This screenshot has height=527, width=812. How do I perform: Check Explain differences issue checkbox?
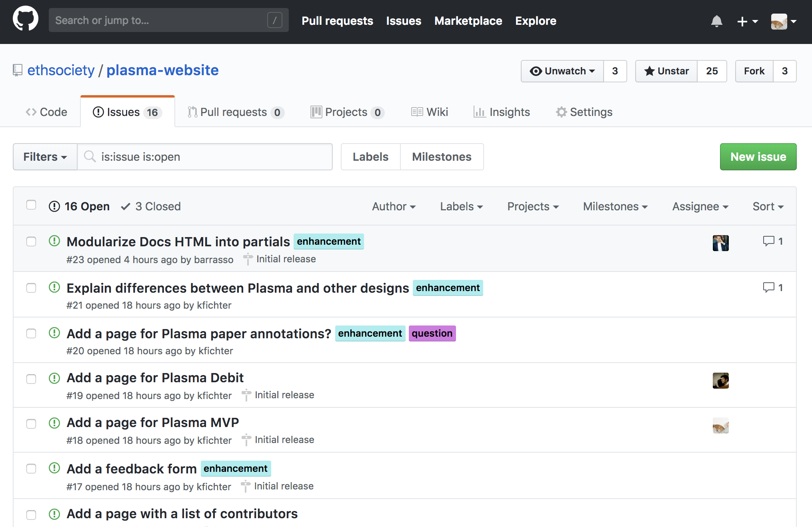pos(31,288)
